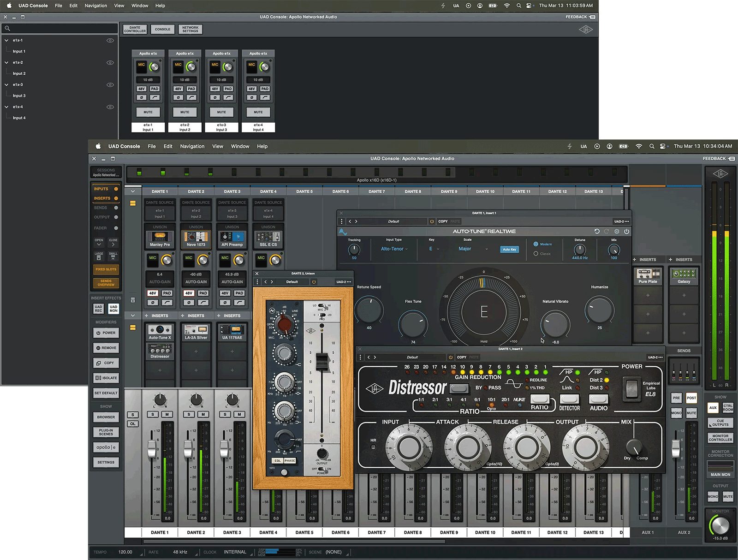
Task: Click the PLUG-IN SCENES button
Action: pyautogui.click(x=106, y=432)
